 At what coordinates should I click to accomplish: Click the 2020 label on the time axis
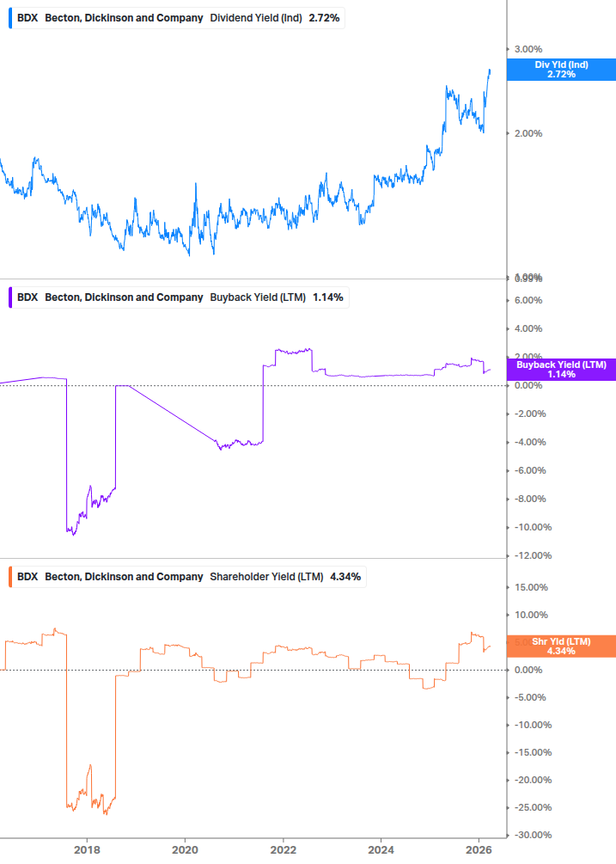(x=185, y=849)
